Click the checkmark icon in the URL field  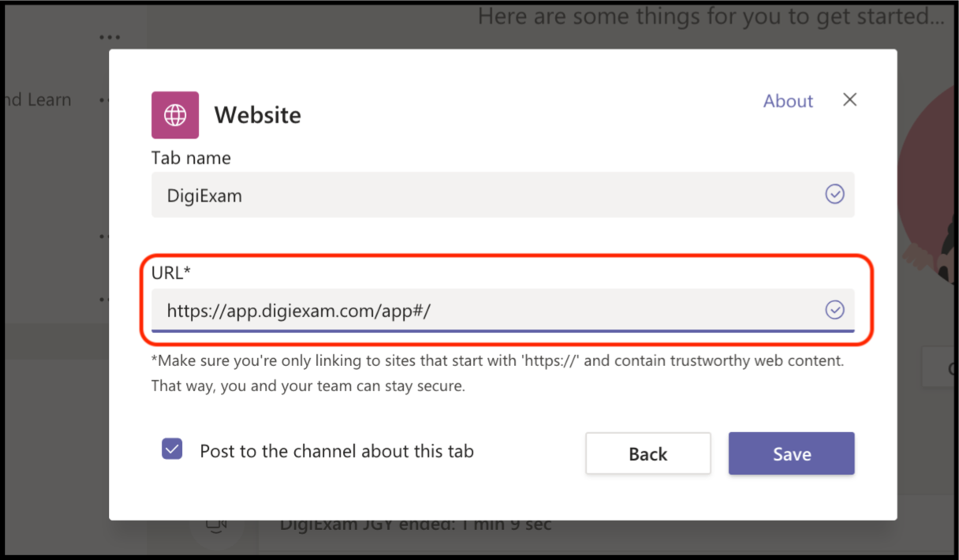[834, 310]
